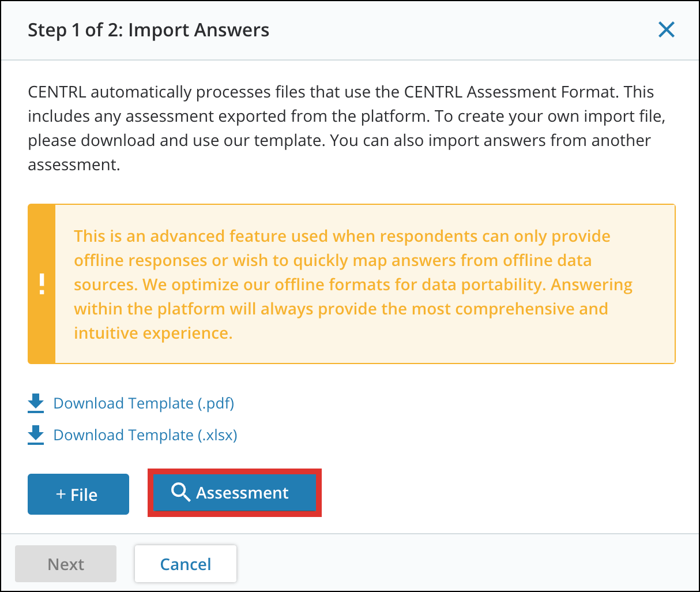Click the Cancel button
This screenshot has height=592, width=700.
coord(185,564)
